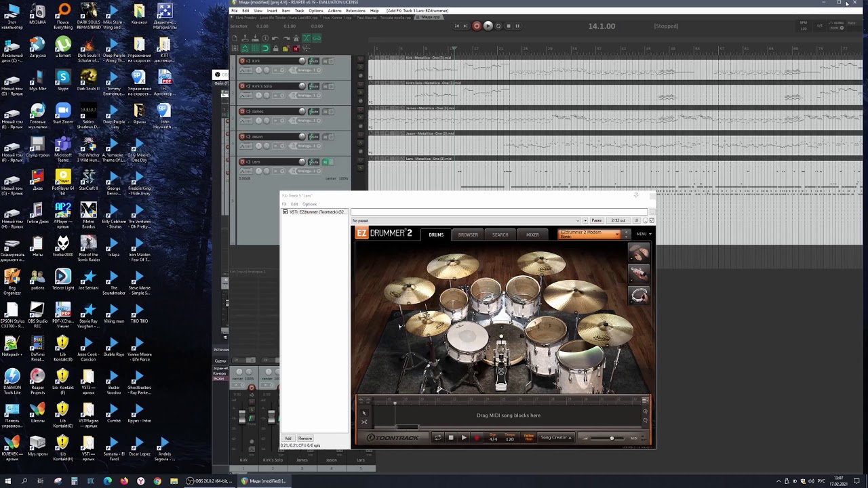Viewport: 868px width, 488px height.
Task: Open the Options menu in the FX window
Action: pos(309,204)
